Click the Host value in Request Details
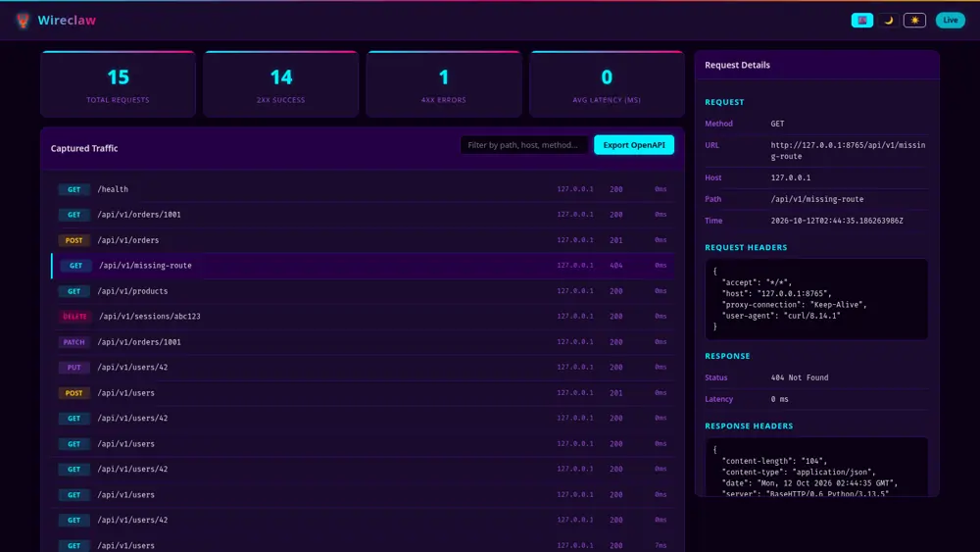The width and height of the screenshot is (980, 552). coord(791,177)
